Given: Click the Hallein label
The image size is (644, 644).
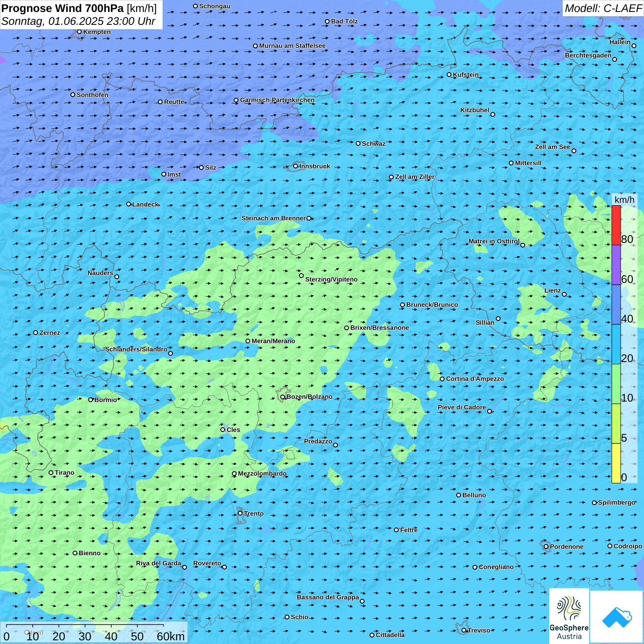Looking at the screenshot, I should pos(620,42).
